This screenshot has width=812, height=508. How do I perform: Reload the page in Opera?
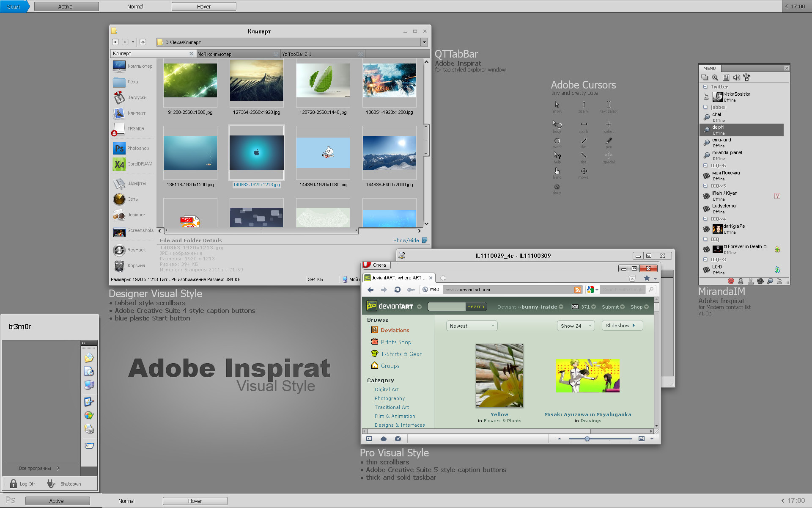click(x=397, y=290)
